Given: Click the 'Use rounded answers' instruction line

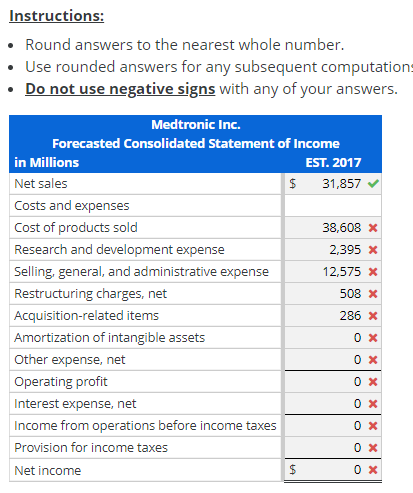Looking at the screenshot, I should 219,67.
